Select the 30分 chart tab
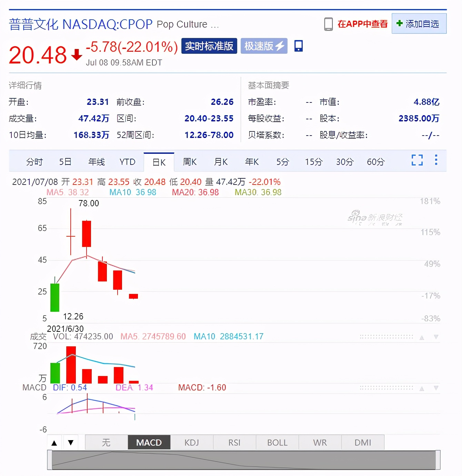 pos(345,162)
